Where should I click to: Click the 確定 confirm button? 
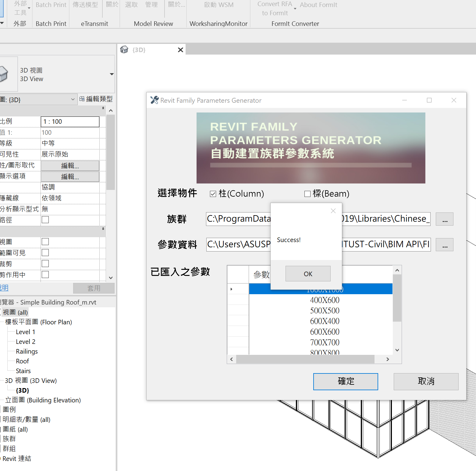(x=346, y=381)
